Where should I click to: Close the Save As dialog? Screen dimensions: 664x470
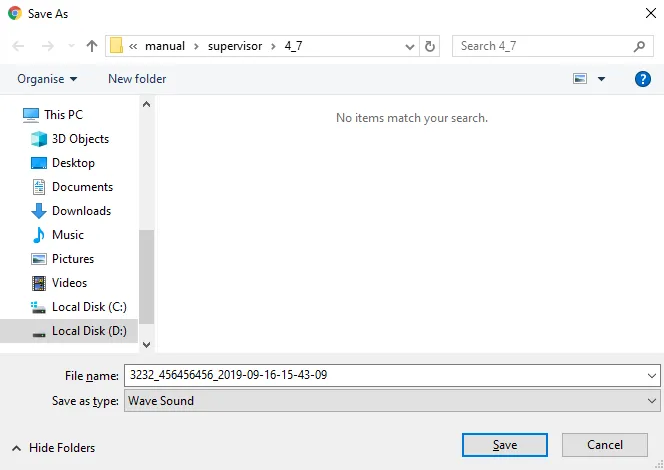click(651, 13)
